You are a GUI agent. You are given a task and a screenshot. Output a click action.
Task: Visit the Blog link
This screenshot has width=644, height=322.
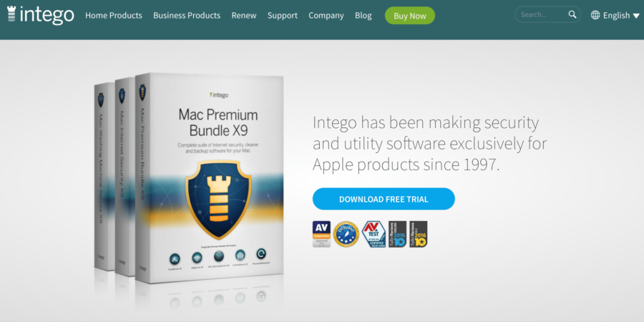click(363, 16)
